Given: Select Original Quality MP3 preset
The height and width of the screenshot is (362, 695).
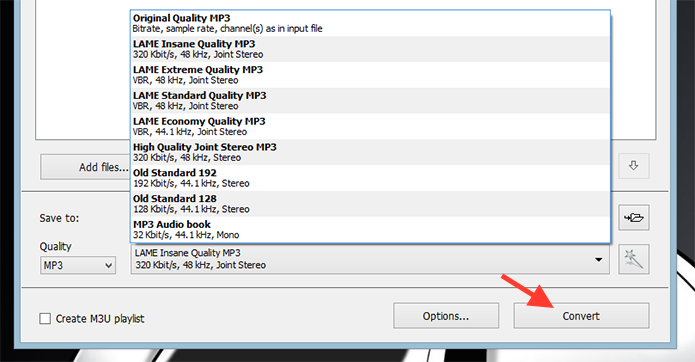Looking at the screenshot, I should pyautogui.click(x=370, y=23).
